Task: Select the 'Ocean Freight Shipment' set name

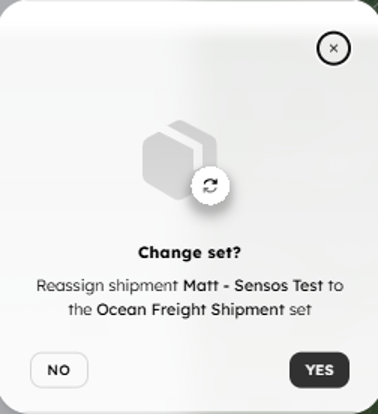Action: (190, 310)
